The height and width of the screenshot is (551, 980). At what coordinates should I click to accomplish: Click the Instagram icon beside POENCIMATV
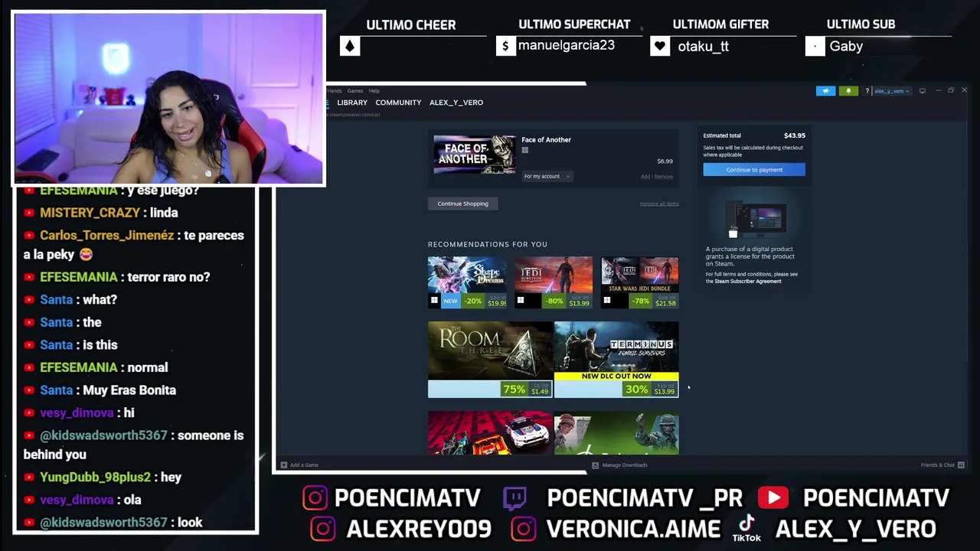point(315,498)
